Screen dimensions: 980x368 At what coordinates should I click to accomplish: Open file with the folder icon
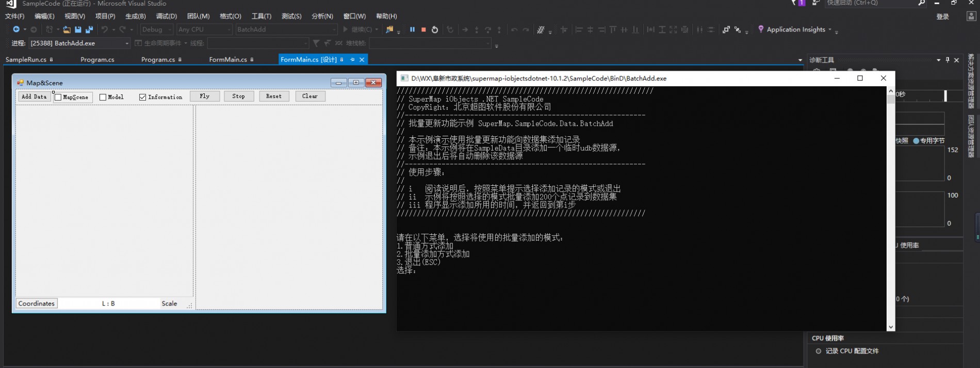[67, 29]
